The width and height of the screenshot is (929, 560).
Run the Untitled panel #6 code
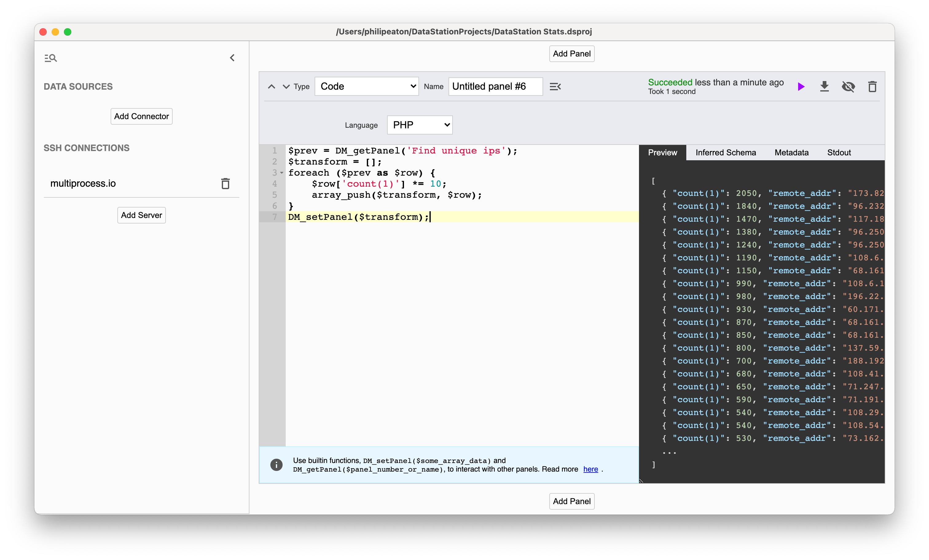pos(801,86)
